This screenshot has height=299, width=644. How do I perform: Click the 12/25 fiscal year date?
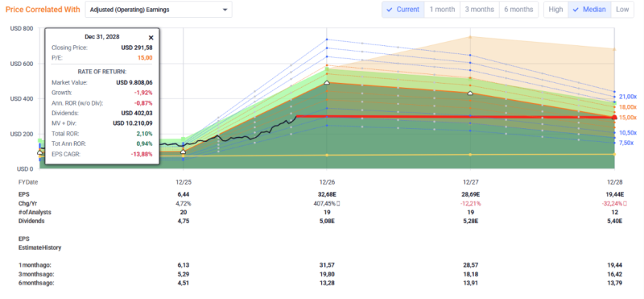point(184,182)
